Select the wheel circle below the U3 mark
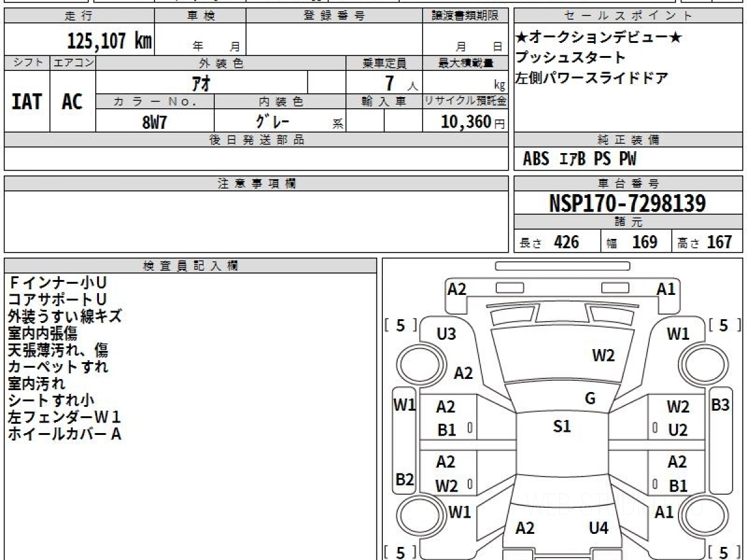Screen dimensions: 747x560 coord(420,364)
